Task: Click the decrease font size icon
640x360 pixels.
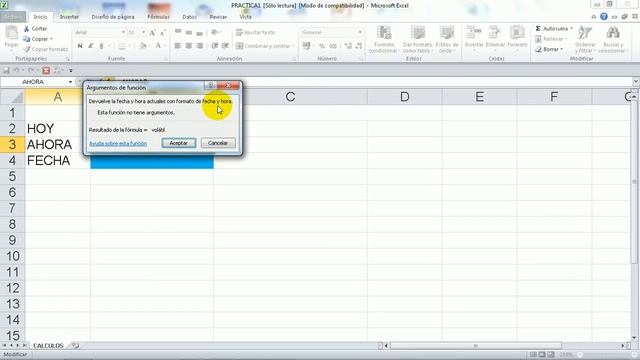Action: [x=162, y=32]
